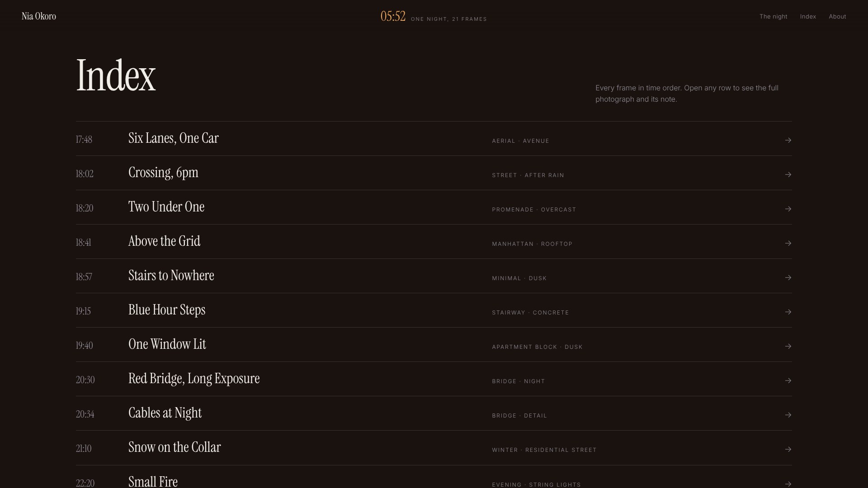Open the Small Fire title
868x488 pixels.
tap(153, 481)
